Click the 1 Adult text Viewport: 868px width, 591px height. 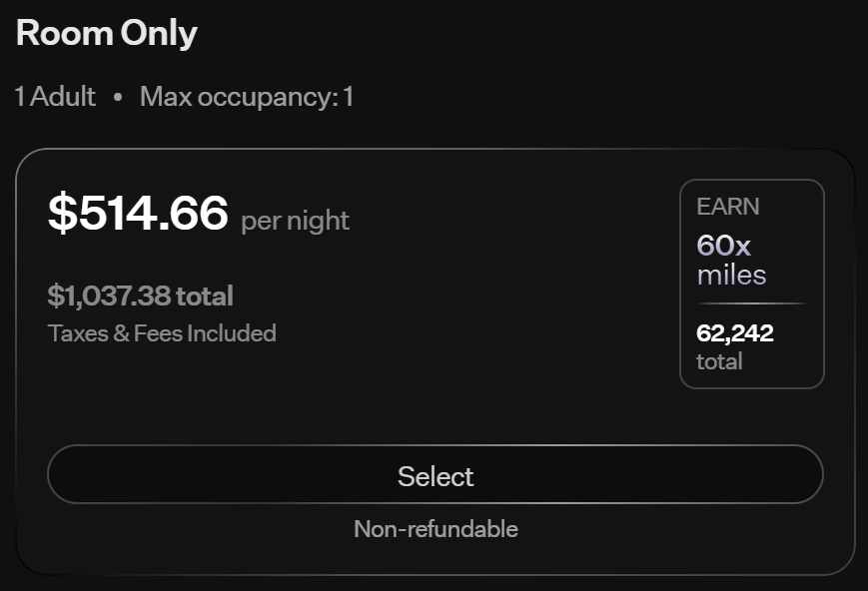(55, 97)
